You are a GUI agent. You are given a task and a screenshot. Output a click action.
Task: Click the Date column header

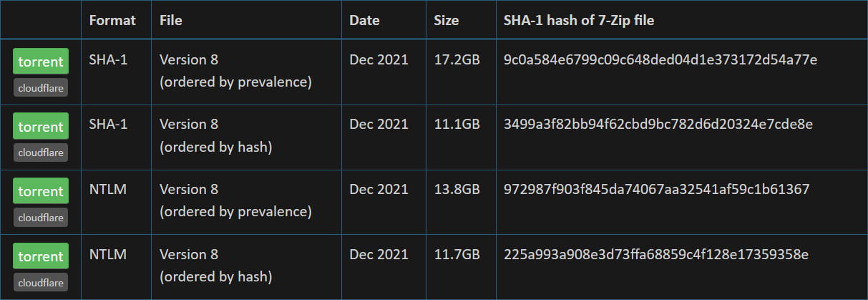pos(364,20)
